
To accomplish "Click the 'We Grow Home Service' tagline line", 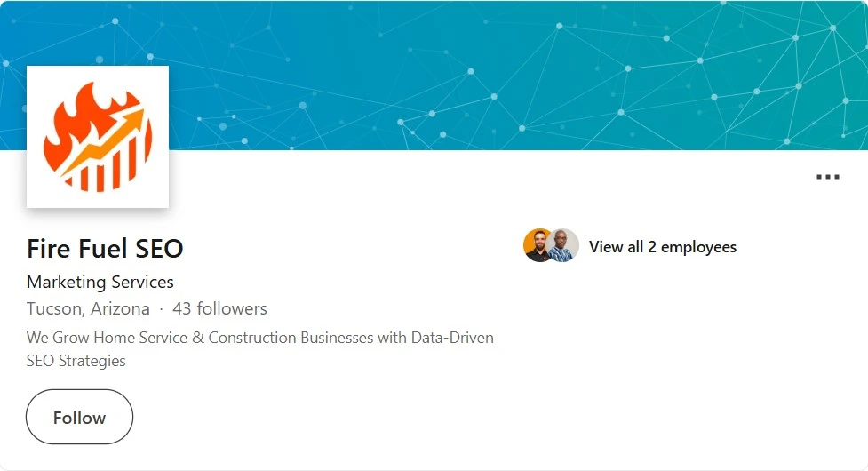I will click(260, 338).
